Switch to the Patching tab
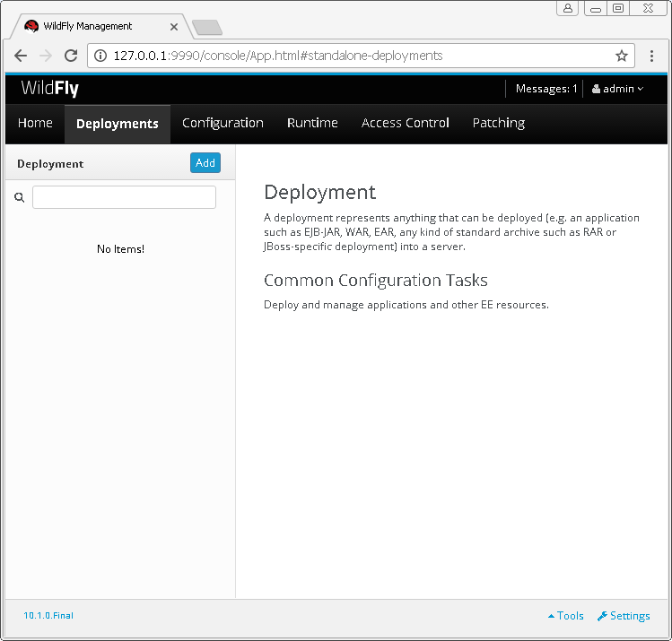 499,123
